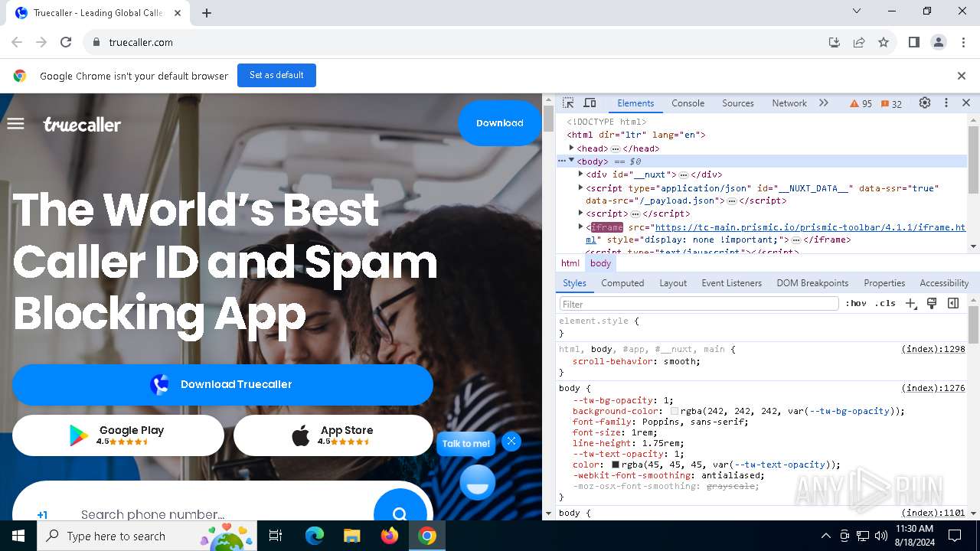
Task: Expand the iframe element node
Action: pos(580,227)
